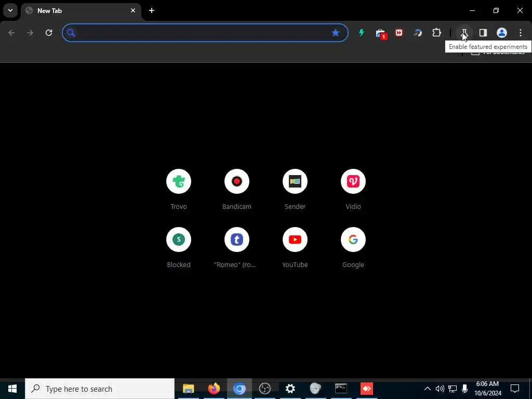The height and width of the screenshot is (399, 532).
Task: Open the Windows Start menu
Action: click(x=12, y=389)
